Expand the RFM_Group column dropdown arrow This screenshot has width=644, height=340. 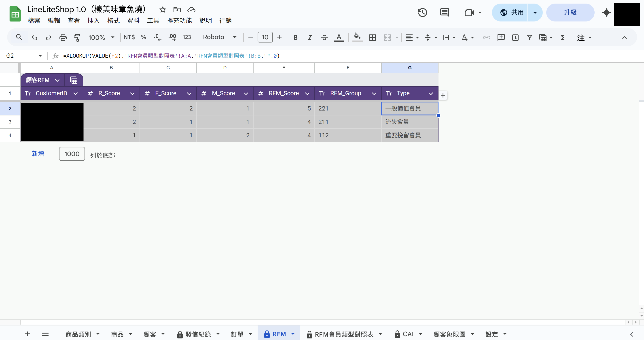(374, 93)
